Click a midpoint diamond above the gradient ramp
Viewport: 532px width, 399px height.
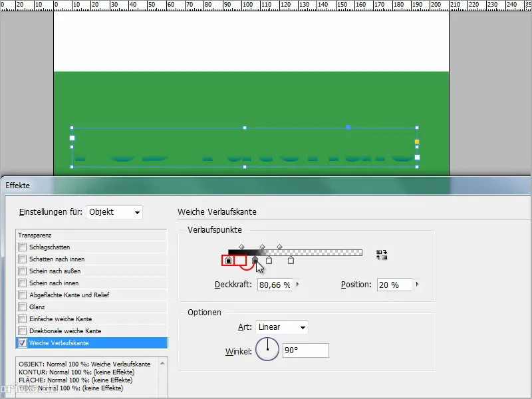tap(263, 247)
